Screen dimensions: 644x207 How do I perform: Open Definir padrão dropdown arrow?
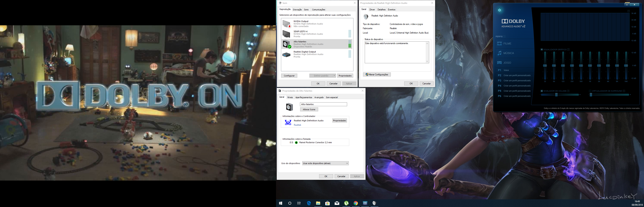click(x=334, y=76)
